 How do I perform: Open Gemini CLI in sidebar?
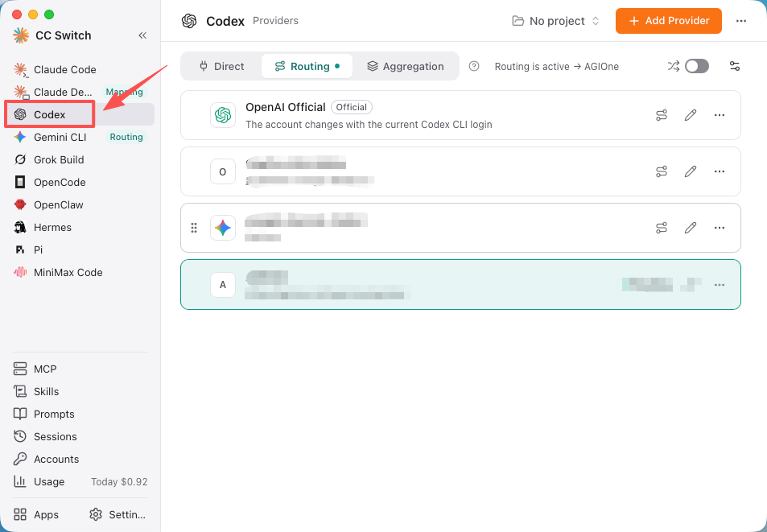(80, 137)
